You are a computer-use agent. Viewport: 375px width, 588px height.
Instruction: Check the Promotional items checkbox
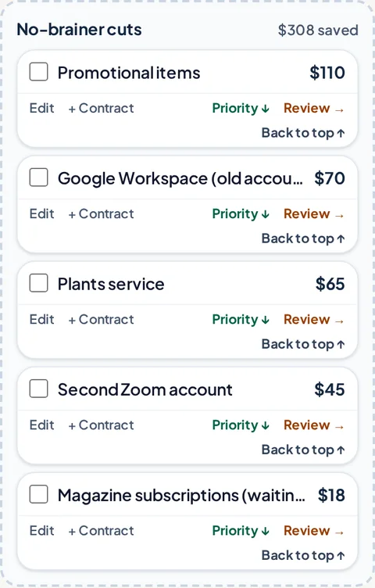(x=38, y=72)
